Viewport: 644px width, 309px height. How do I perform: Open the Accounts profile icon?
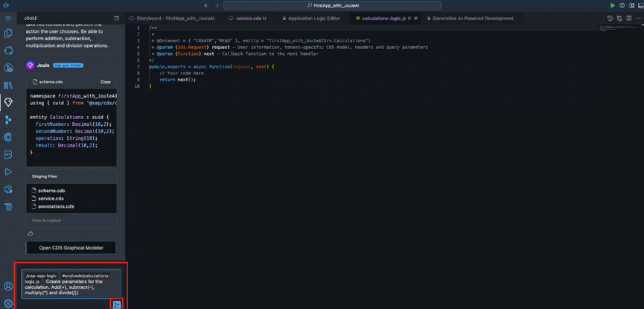click(8, 286)
